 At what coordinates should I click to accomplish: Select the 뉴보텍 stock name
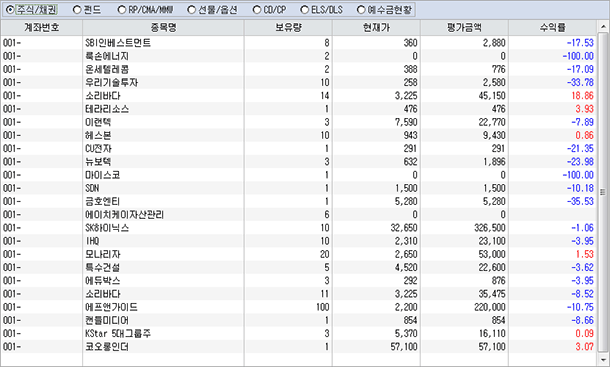pos(98,162)
